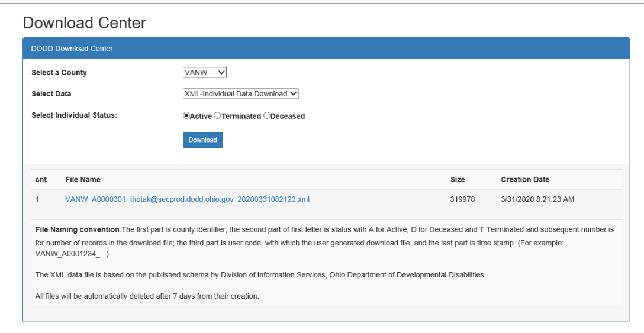Click the Select Individual Status label
Image resolution: width=644 pixels, height=333 pixels.
(74, 115)
